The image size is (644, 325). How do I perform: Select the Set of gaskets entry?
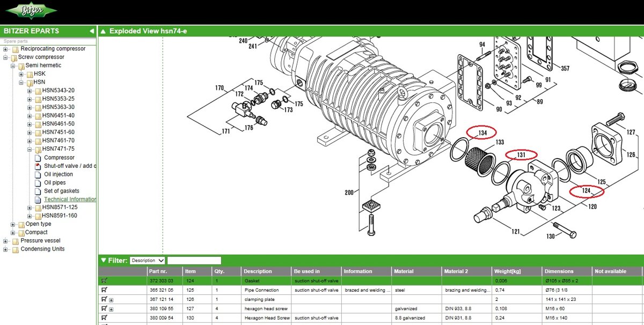(62, 191)
